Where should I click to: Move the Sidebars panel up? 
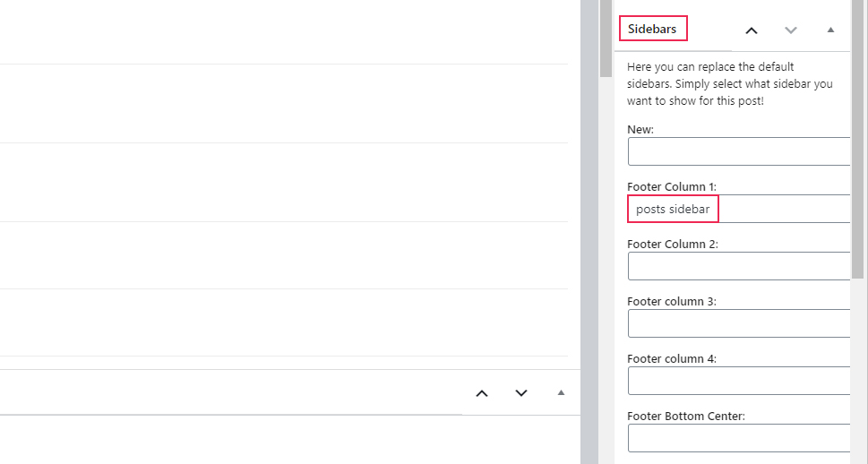[x=752, y=30]
